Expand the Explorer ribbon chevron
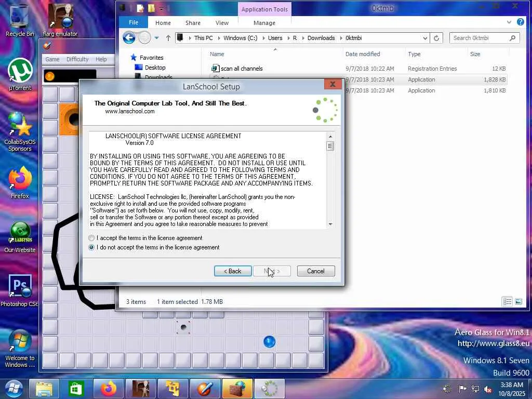The height and width of the screenshot is (399, 532). pos(509,22)
